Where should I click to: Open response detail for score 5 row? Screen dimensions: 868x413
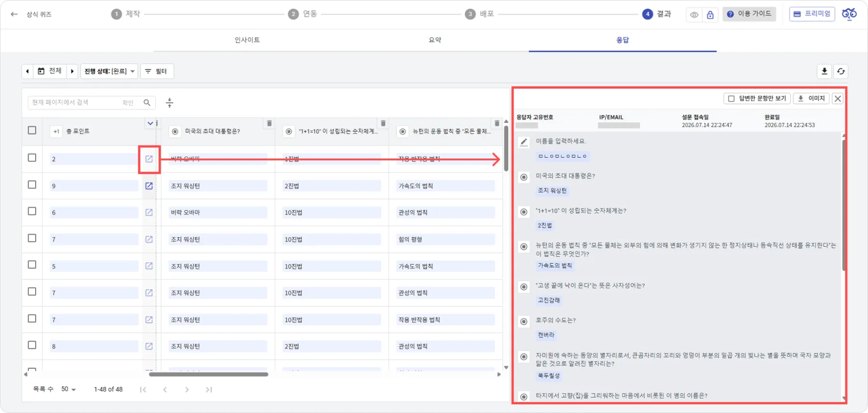(x=149, y=266)
